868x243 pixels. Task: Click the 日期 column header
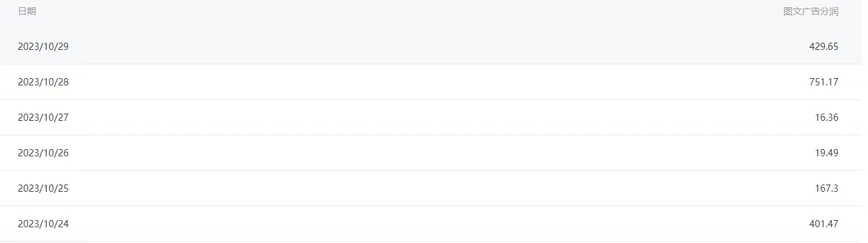click(x=27, y=12)
